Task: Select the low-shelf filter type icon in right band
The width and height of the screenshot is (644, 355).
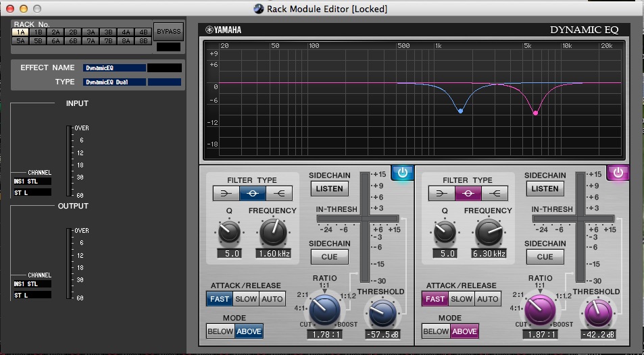Action: click(441, 194)
